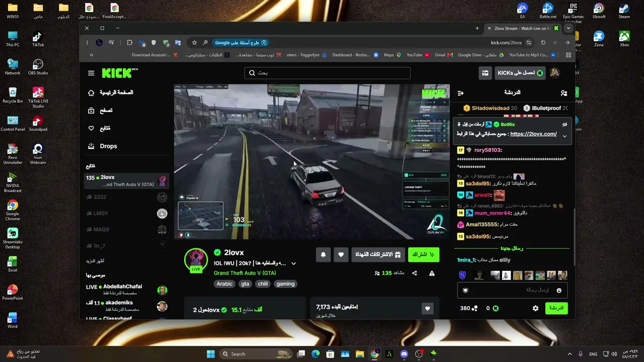Viewport: 644px width, 362px height.
Task: Select the gaming tag
Action: pos(285,284)
